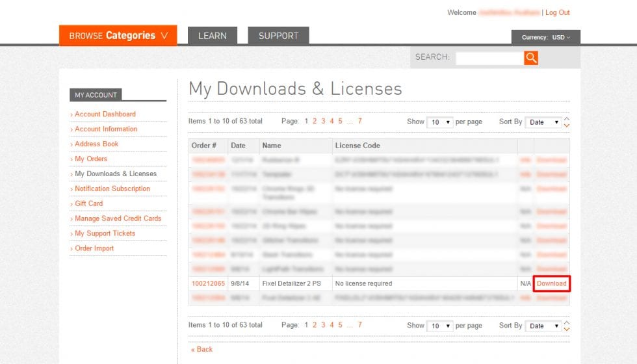Expand bottom Show per page dropdown
637x364 pixels.
coord(439,326)
